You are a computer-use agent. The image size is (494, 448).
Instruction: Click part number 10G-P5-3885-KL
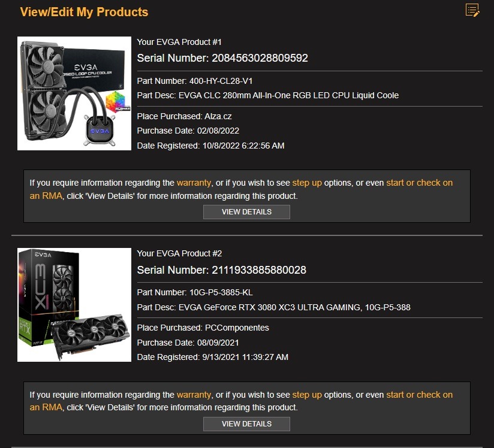(x=221, y=292)
